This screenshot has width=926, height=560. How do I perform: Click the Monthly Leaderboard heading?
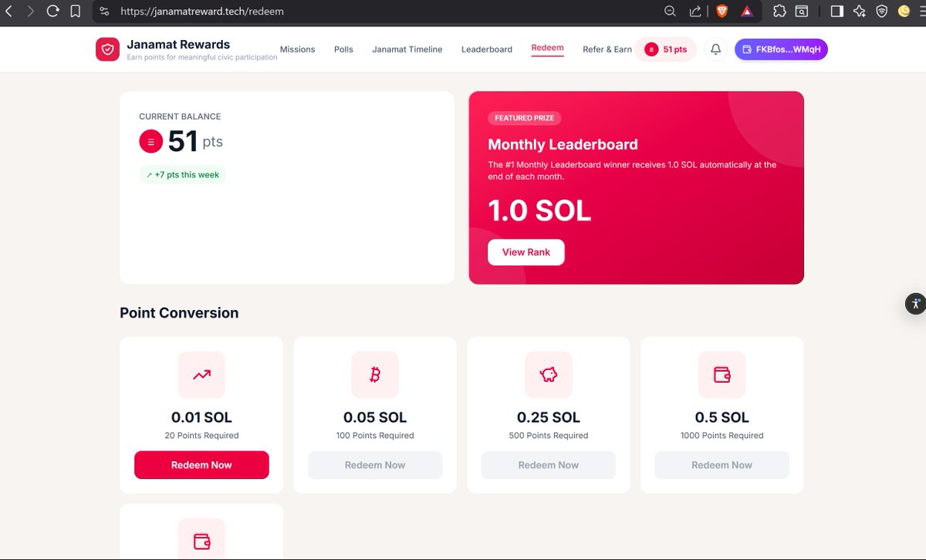point(563,144)
